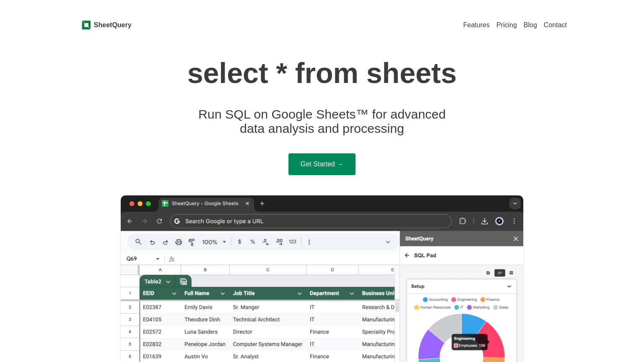Screen dimensions: 644x362
Task: Expand the Setup section chevron
Action: click(x=509, y=287)
